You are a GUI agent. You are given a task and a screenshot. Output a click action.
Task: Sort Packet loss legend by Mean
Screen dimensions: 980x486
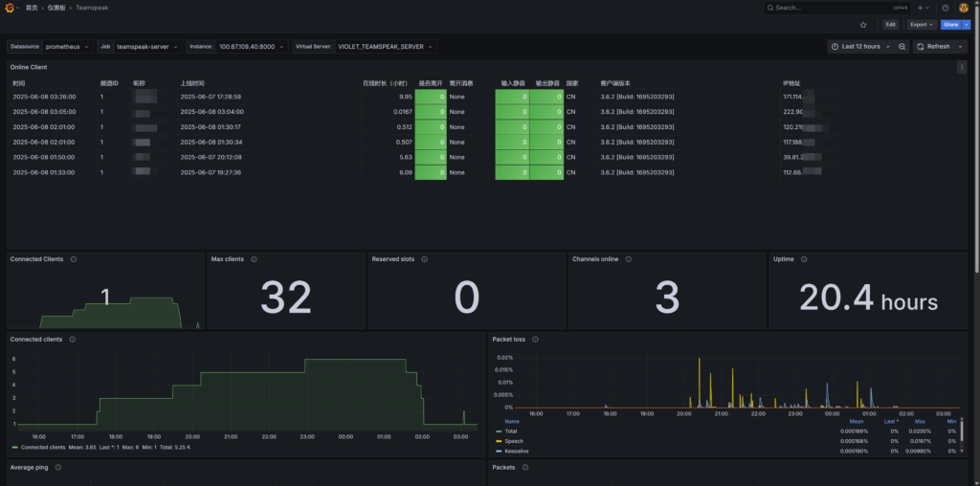[x=857, y=422]
